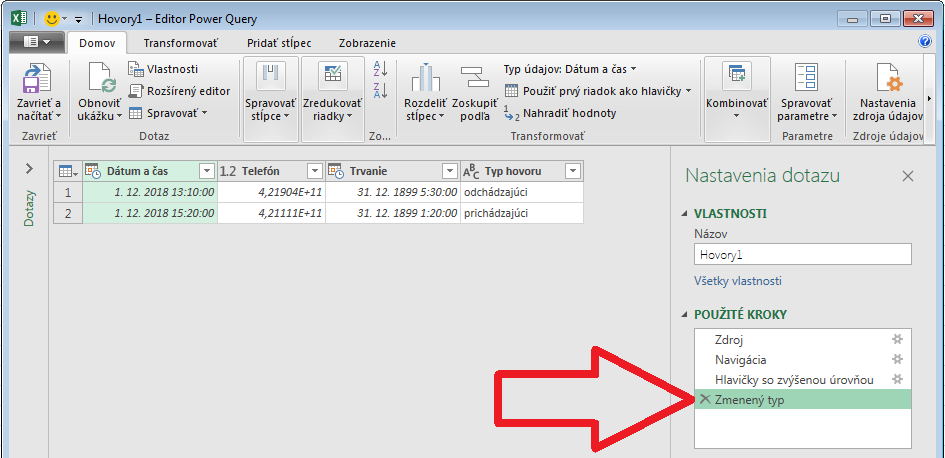Click the Excel icon in the title bar
Screen dimensions: 945x458
tap(19, 19)
